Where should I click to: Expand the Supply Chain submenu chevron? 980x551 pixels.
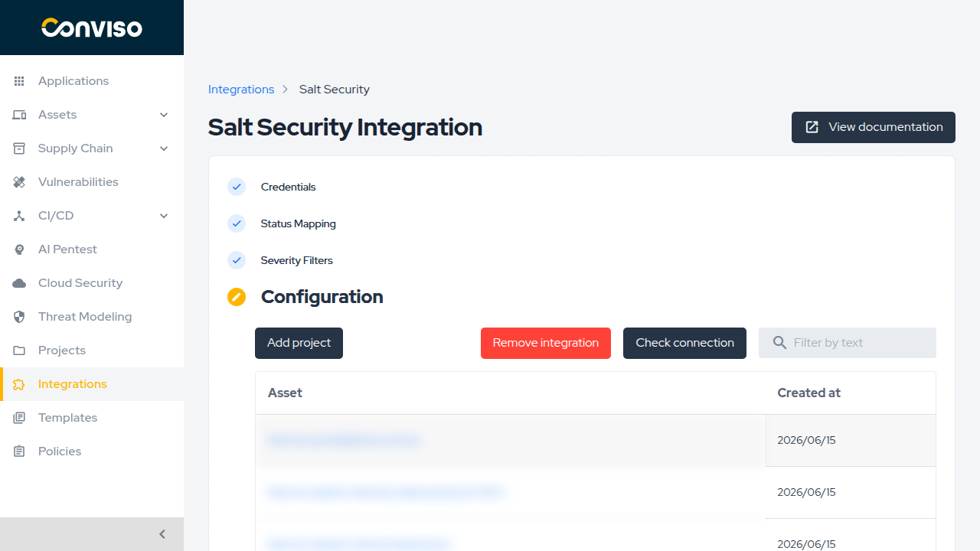pos(164,148)
